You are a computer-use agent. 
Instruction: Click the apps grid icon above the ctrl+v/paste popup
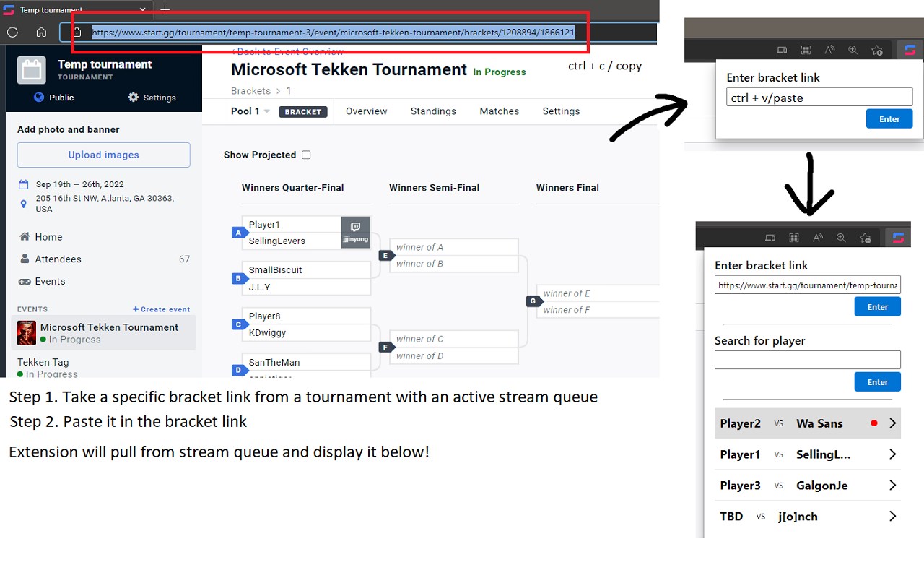[806, 50]
